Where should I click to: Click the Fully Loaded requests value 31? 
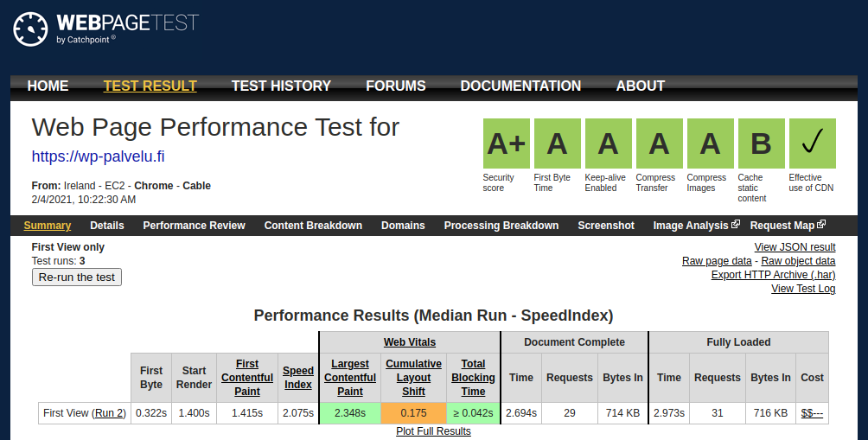(x=718, y=413)
